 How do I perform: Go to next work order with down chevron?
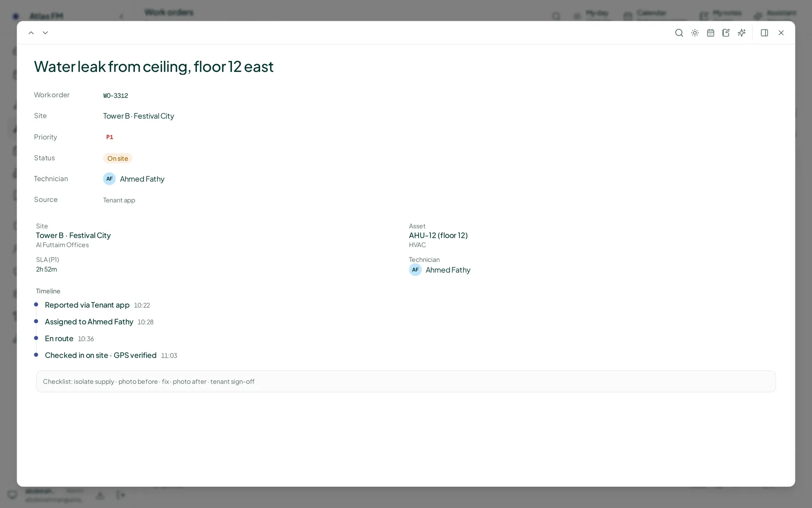[x=45, y=33]
